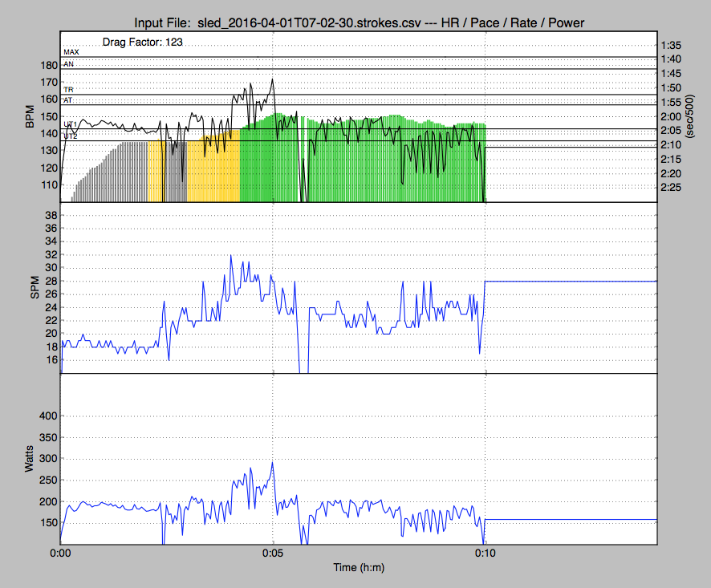Click the Time (h:m) x-axis label
Screen dimensions: 711x588
pyautogui.click(x=357, y=568)
